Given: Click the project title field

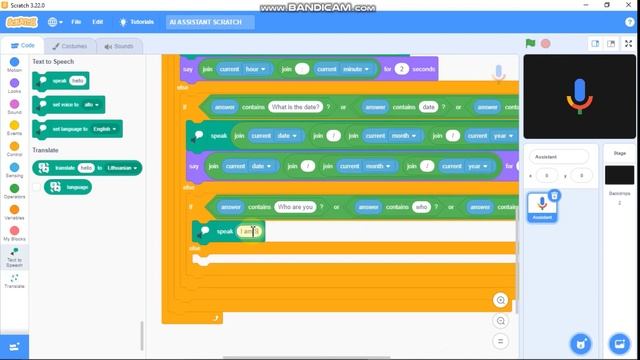Looking at the screenshot, I should (x=210, y=22).
